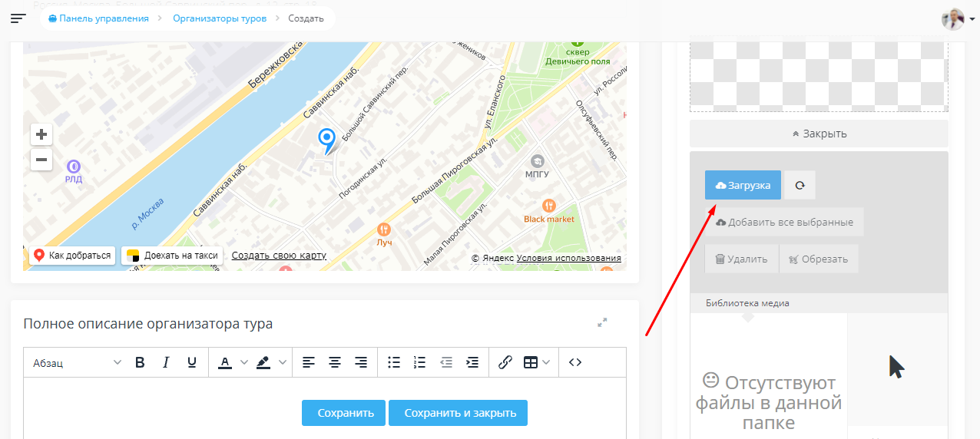Collapse media panel with Закрыть
Screen dimensions: 980x439
819,134
